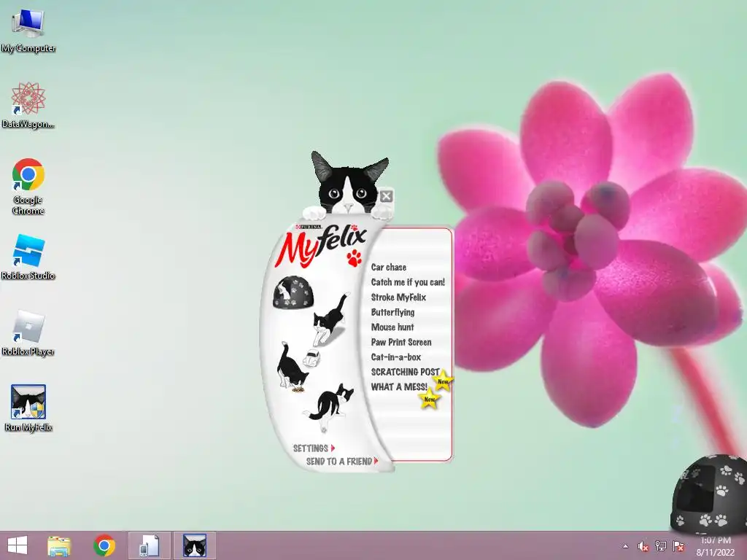Close the MyFelix menu panel

(x=387, y=195)
